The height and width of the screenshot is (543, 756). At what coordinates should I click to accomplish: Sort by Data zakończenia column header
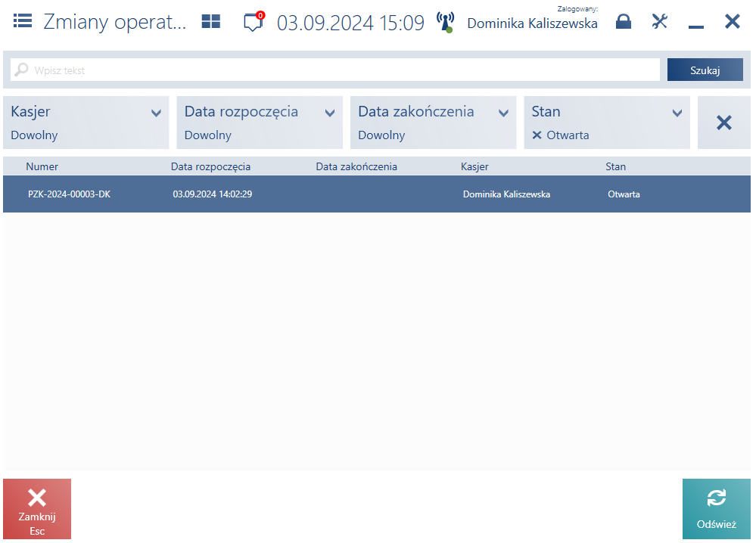[x=356, y=166]
